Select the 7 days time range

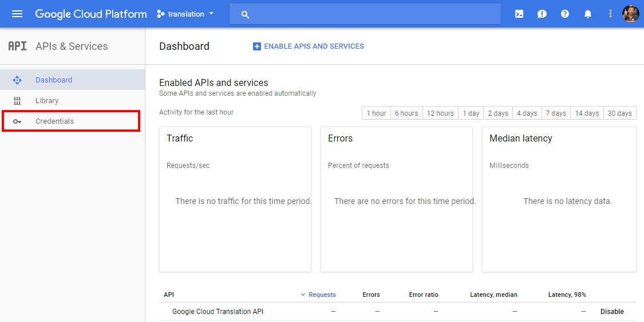click(x=556, y=113)
